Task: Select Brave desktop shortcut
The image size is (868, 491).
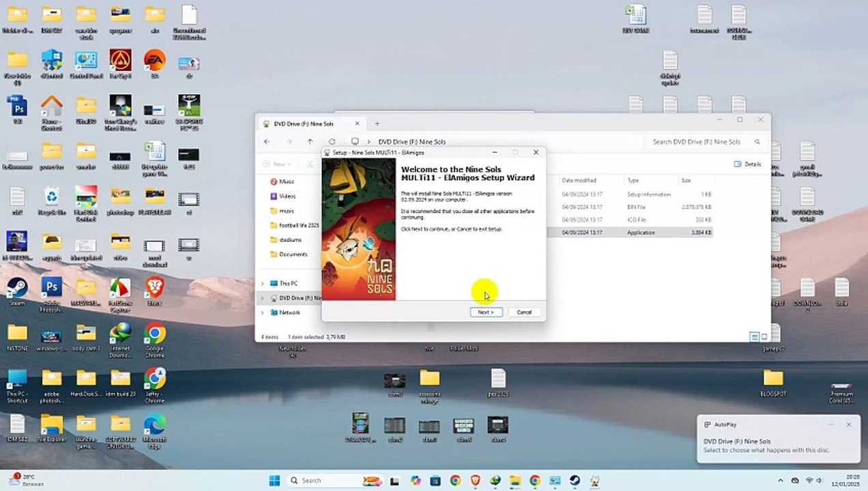Action: pos(155,291)
